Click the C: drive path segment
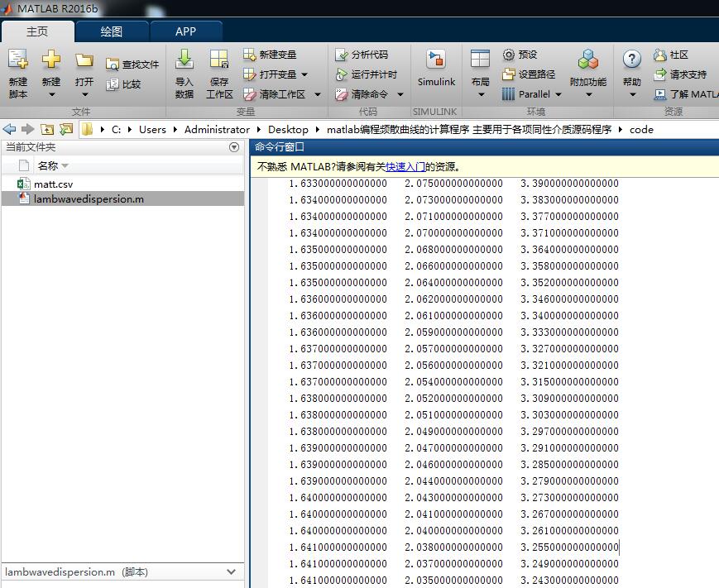This screenshot has height=588, width=719. [117, 130]
